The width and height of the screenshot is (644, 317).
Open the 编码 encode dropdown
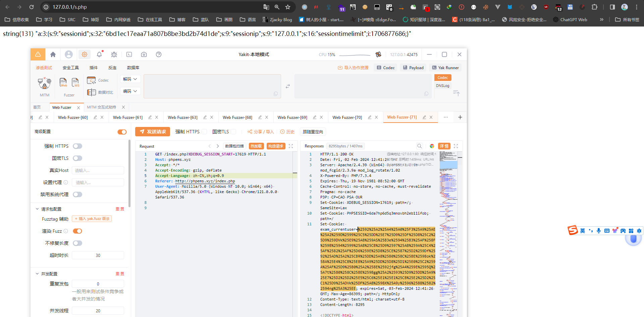coord(130,91)
